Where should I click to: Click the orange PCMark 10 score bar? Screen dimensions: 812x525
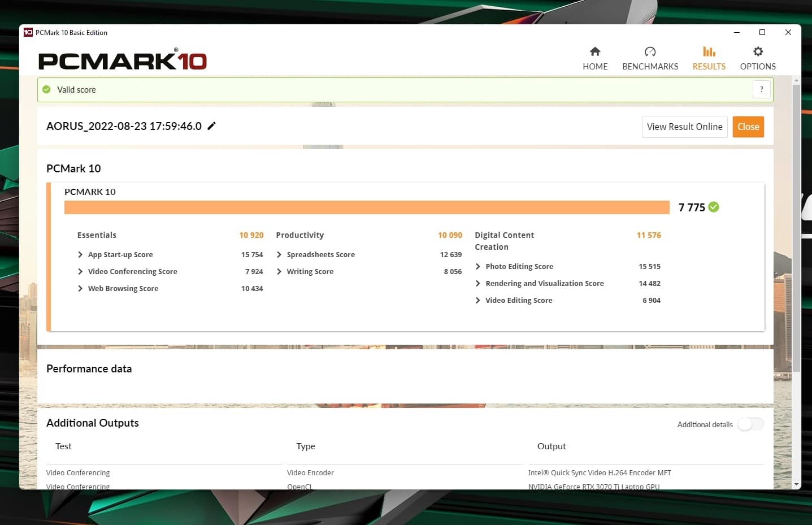[x=367, y=207]
